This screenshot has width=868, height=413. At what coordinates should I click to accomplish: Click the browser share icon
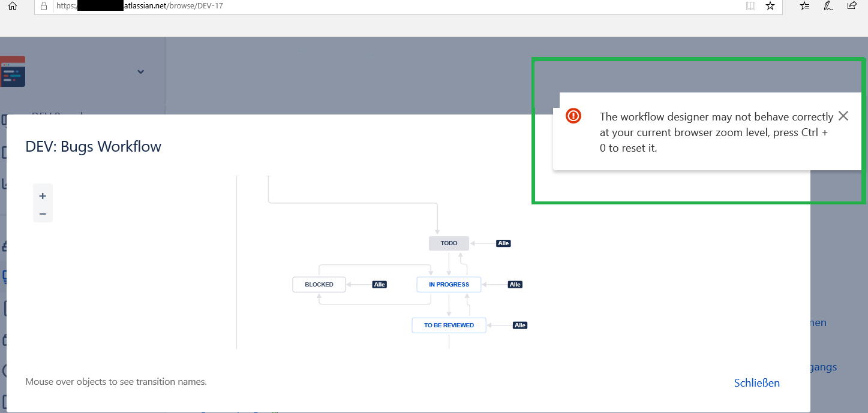pyautogui.click(x=852, y=5)
